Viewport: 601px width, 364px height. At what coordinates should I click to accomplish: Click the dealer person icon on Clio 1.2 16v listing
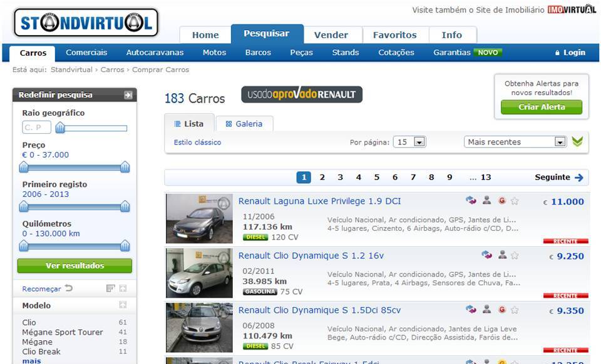tap(503, 255)
